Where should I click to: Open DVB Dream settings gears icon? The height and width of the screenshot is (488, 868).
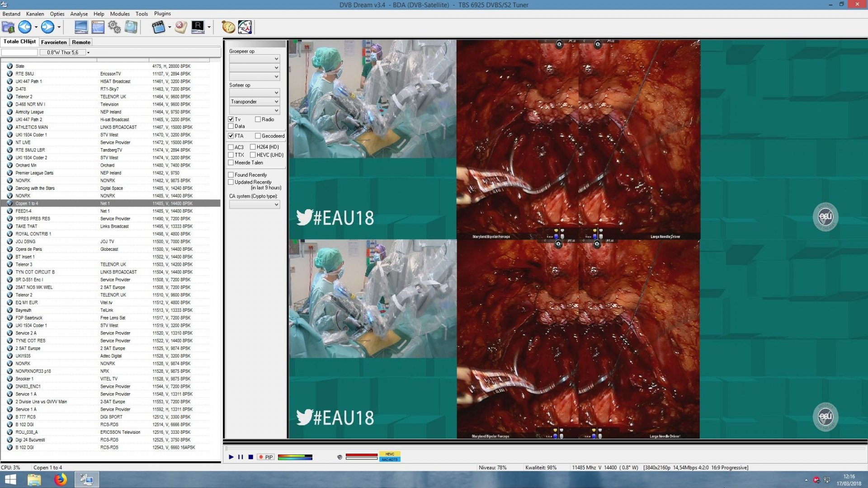114,27
